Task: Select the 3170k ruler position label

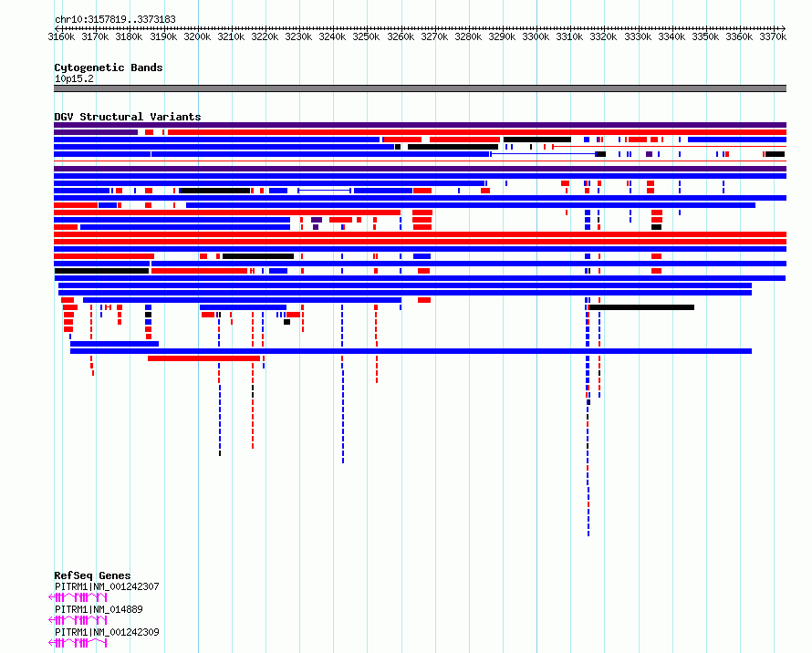Action: 95,36
